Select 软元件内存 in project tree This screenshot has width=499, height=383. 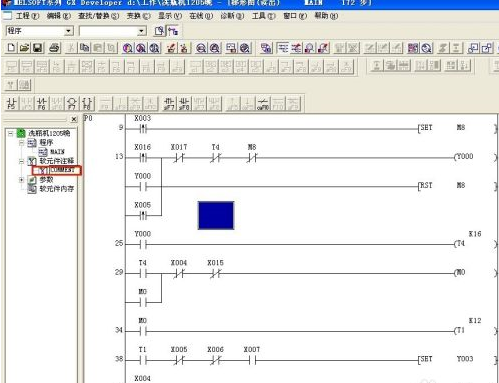pos(57,189)
